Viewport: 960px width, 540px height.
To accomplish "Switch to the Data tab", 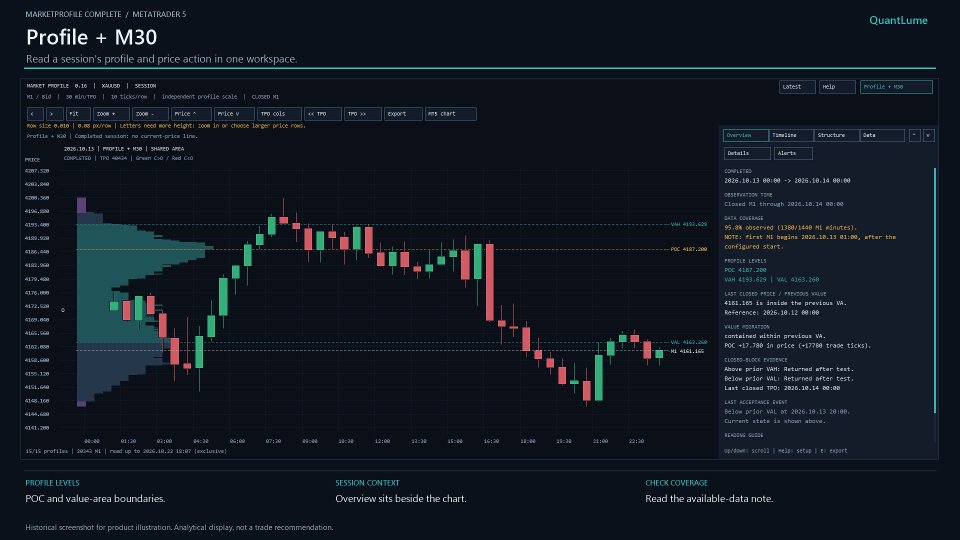I will 882,135.
